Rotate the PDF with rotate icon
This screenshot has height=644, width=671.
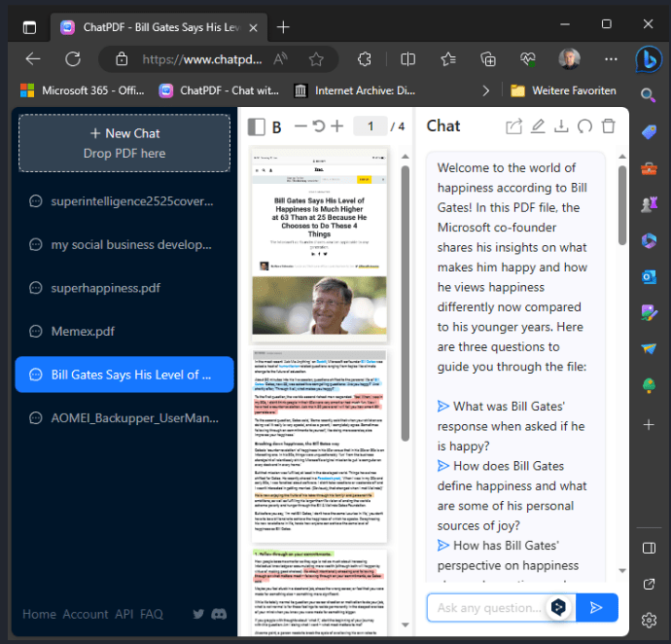(x=317, y=125)
